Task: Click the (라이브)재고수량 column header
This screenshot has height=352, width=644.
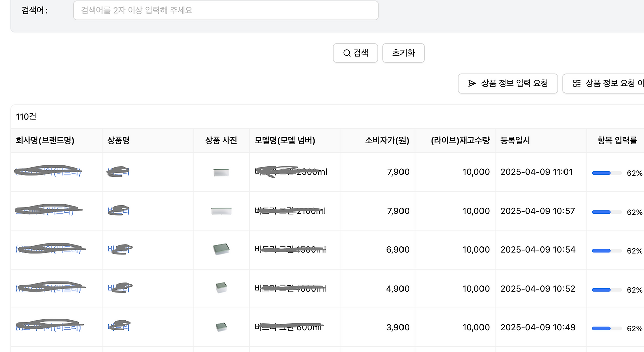Action: pos(460,141)
